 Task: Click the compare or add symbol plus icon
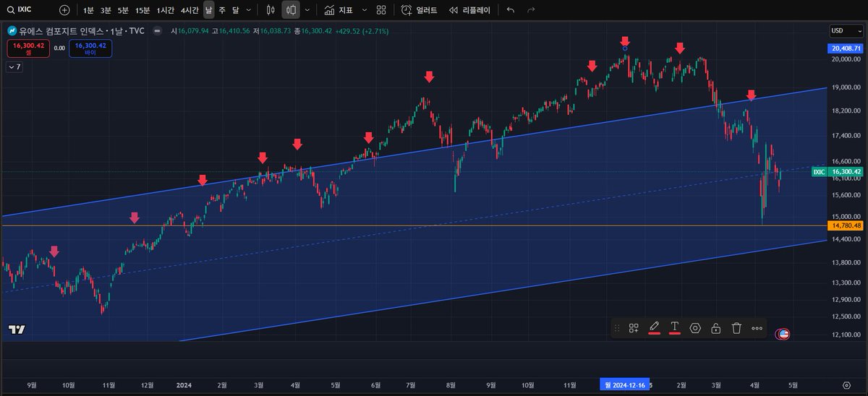tap(65, 10)
